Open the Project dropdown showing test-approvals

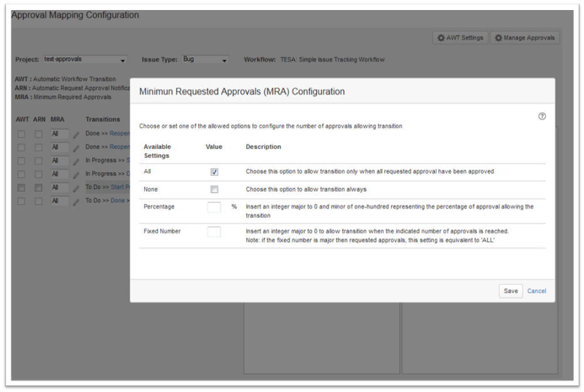(85, 60)
